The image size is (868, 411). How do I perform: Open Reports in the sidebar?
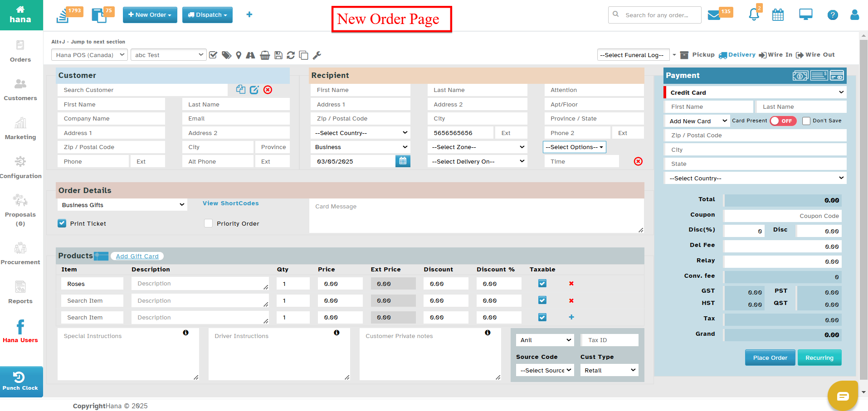(x=20, y=293)
